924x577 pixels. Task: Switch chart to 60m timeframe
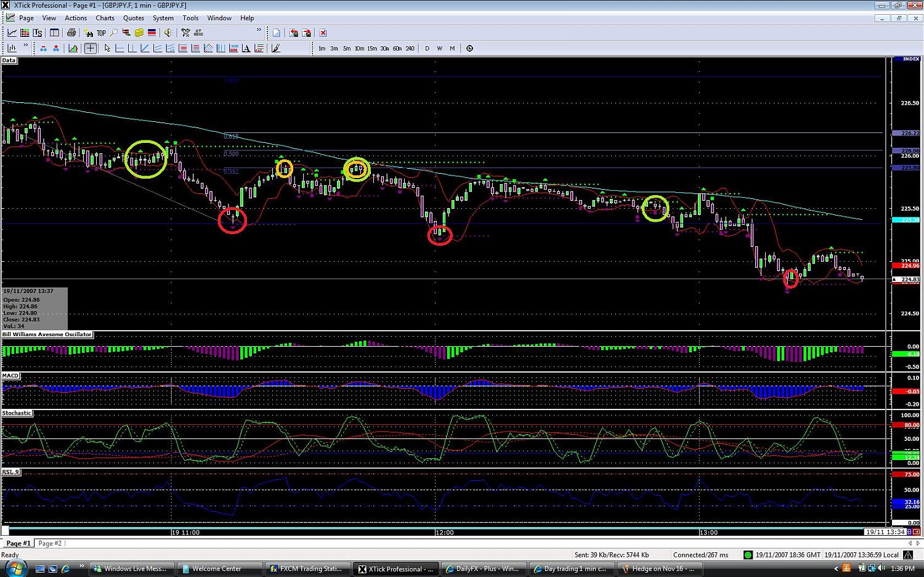click(397, 48)
